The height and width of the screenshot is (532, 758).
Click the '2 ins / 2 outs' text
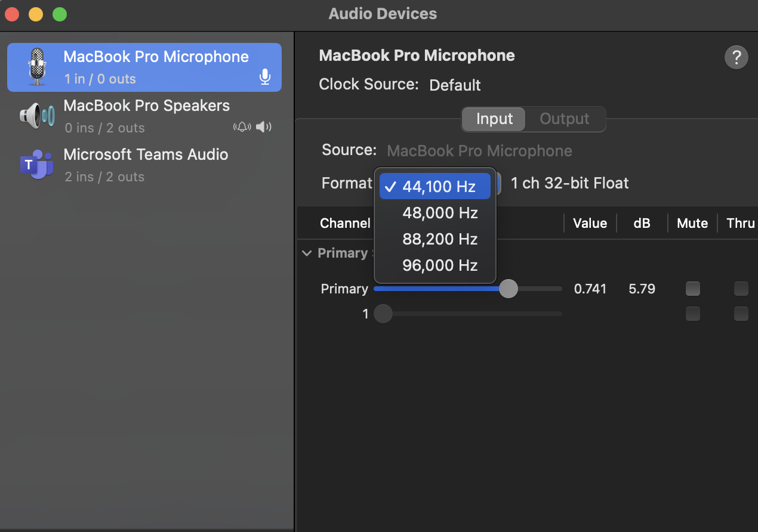click(x=104, y=177)
